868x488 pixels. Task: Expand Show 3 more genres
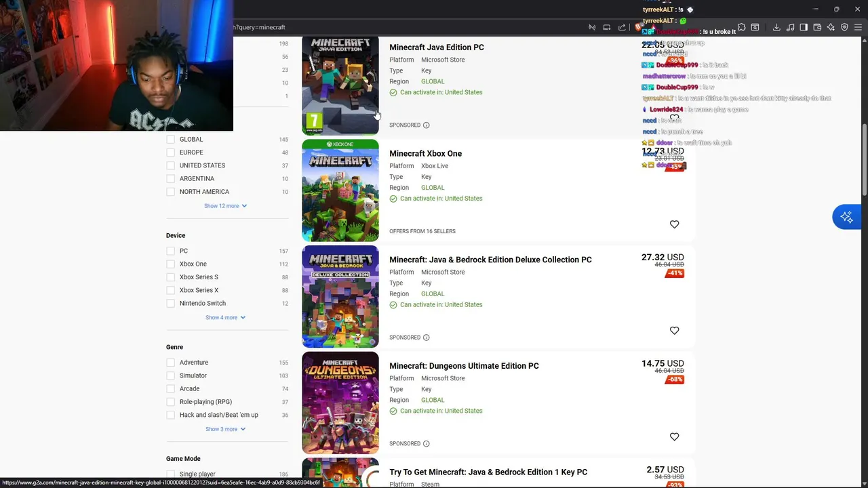(x=225, y=429)
